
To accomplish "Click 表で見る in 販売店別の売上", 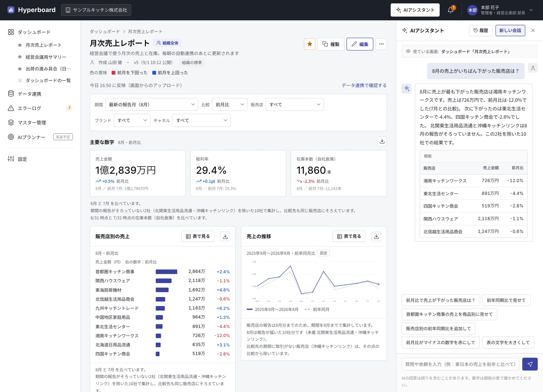I will 198,236.
